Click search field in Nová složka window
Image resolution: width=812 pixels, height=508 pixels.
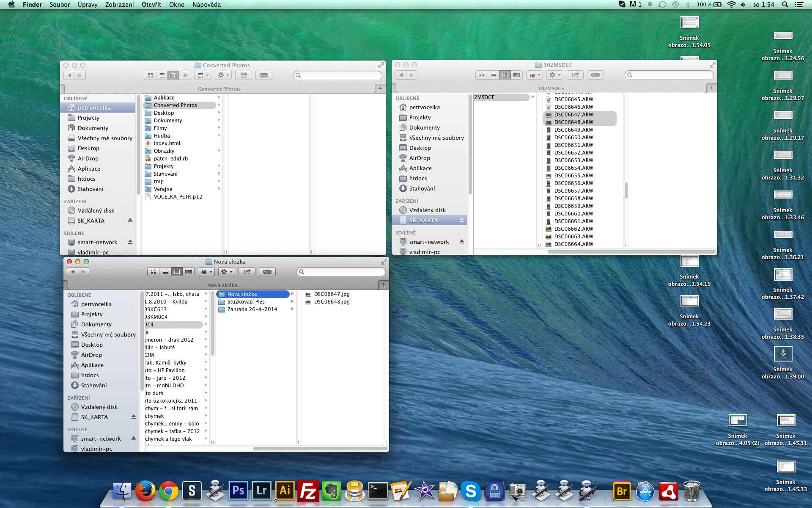pyautogui.click(x=343, y=272)
